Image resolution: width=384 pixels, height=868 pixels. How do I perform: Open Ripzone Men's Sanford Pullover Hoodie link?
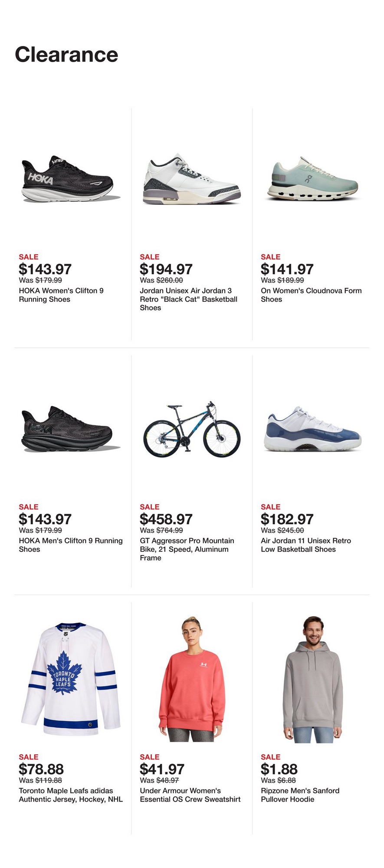click(300, 795)
